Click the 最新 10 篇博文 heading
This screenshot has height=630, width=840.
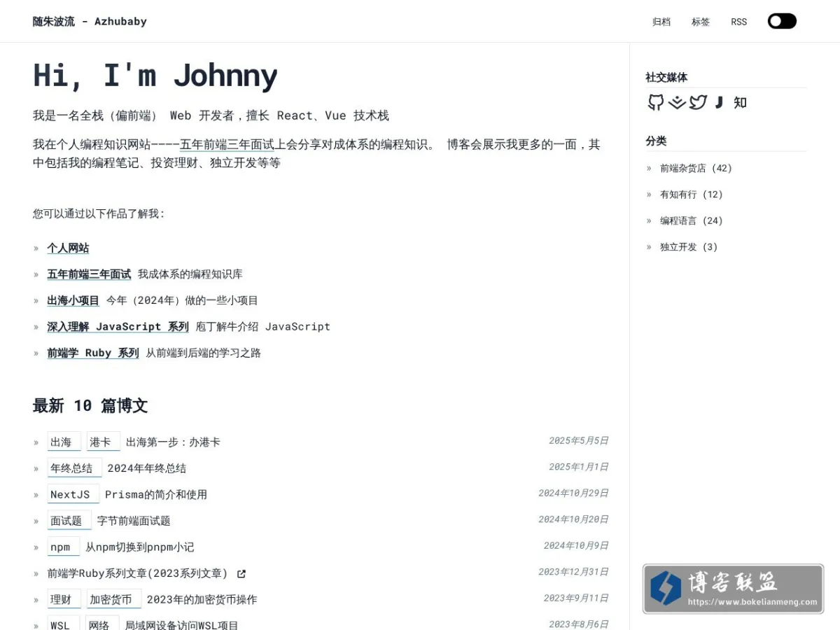pos(90,405)
